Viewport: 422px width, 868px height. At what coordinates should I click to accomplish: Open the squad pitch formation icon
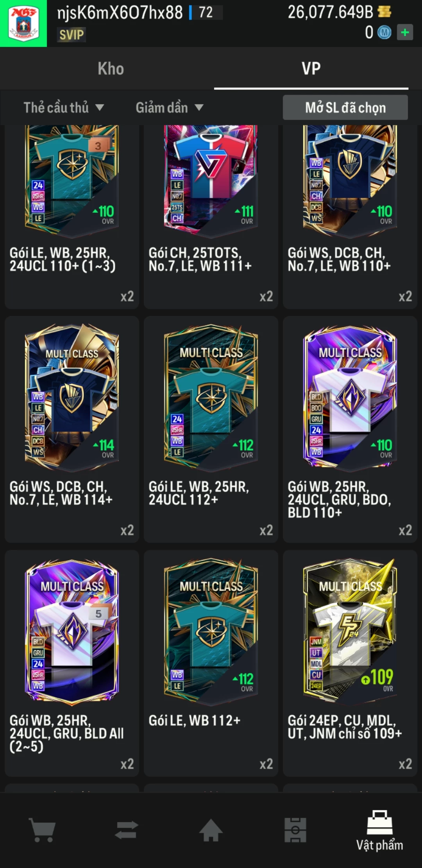point(295,830)
